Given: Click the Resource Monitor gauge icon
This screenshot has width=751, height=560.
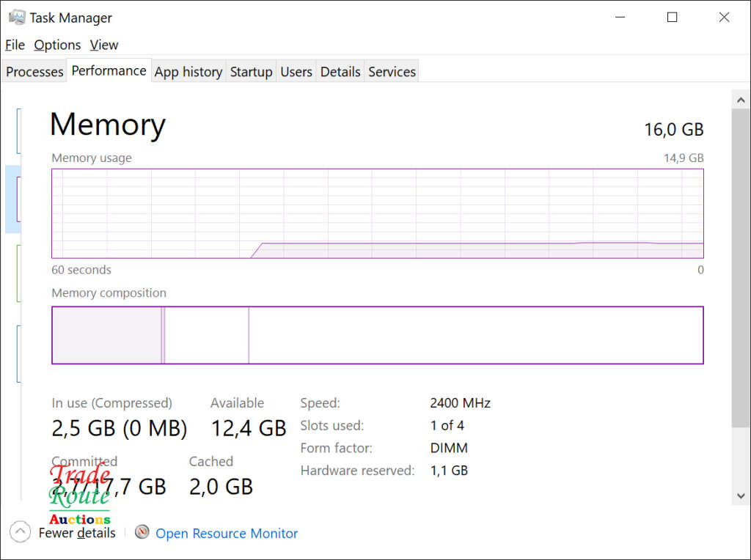Looking at the screenshot, I should tap(142, 532).
